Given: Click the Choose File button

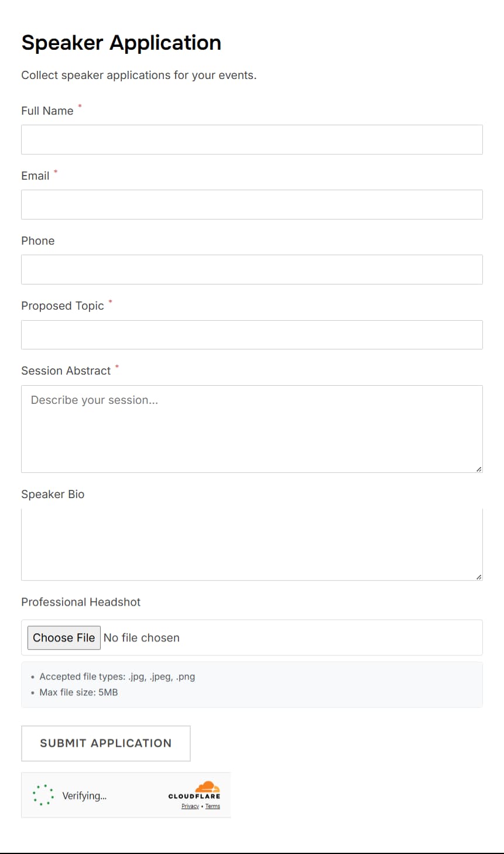Looking at the screenshot, I should coord(64,637).
